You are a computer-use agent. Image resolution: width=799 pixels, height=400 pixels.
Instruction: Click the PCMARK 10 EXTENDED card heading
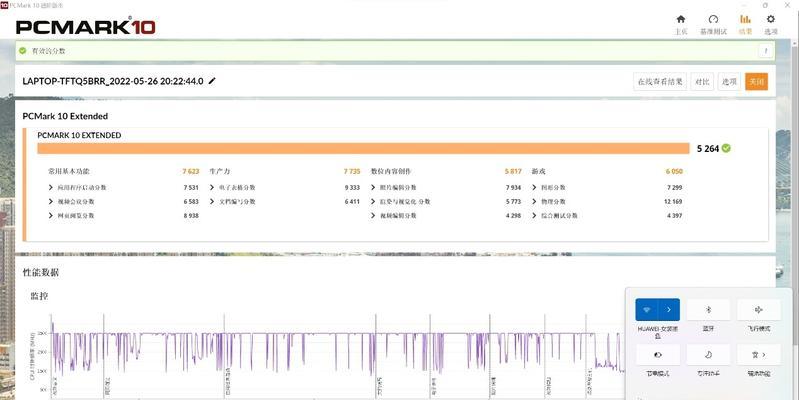79,136
